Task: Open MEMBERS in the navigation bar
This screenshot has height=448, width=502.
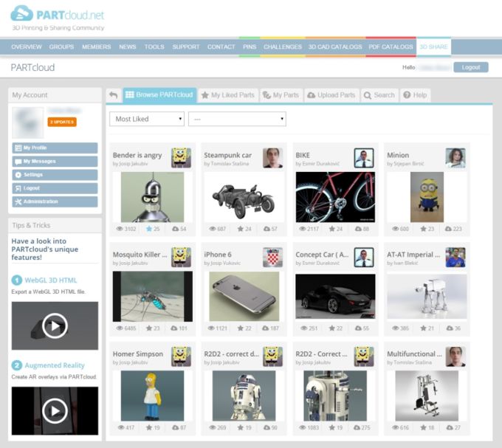Action: (x=97, y=46)
